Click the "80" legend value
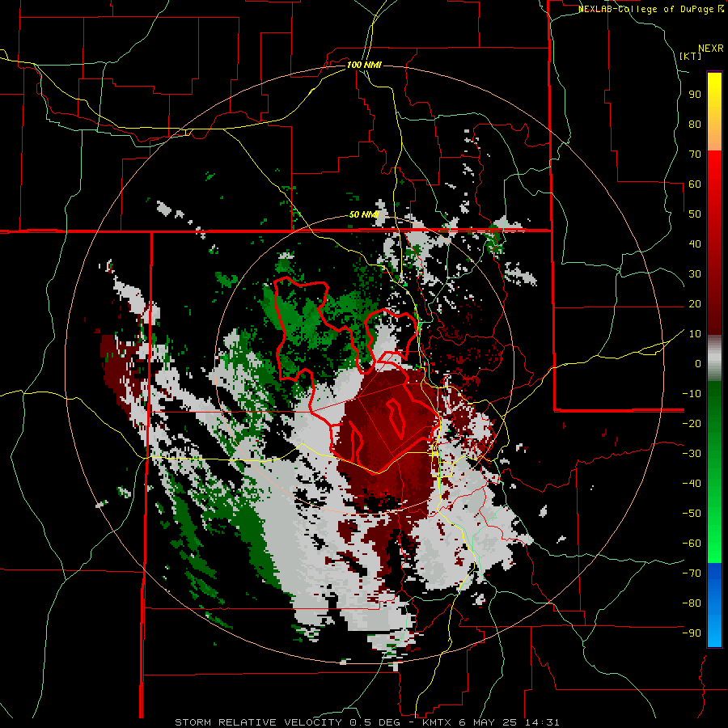The height and width of the screenshot is (728, 728). [x=695, y=125]
